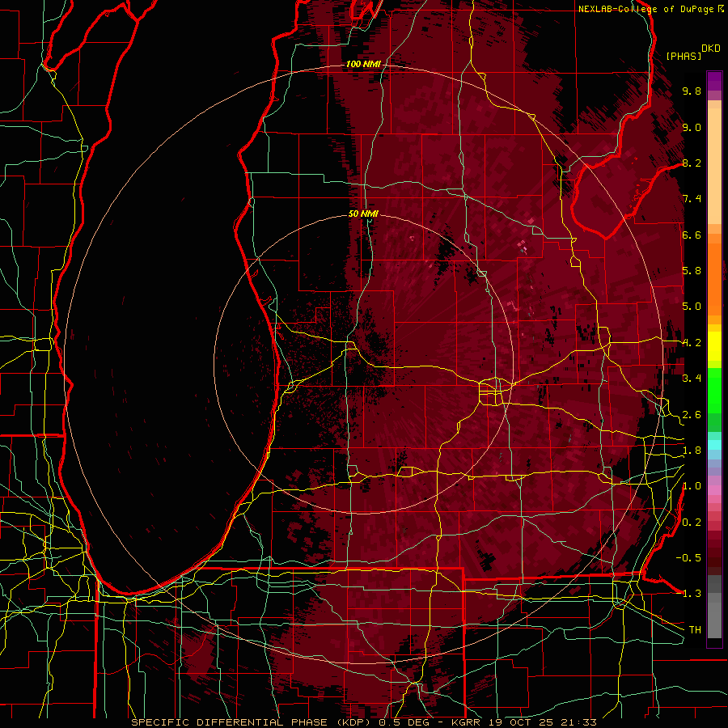
Task: Click the 5.0 value on color scale
Action: click(x=692, y=307)
